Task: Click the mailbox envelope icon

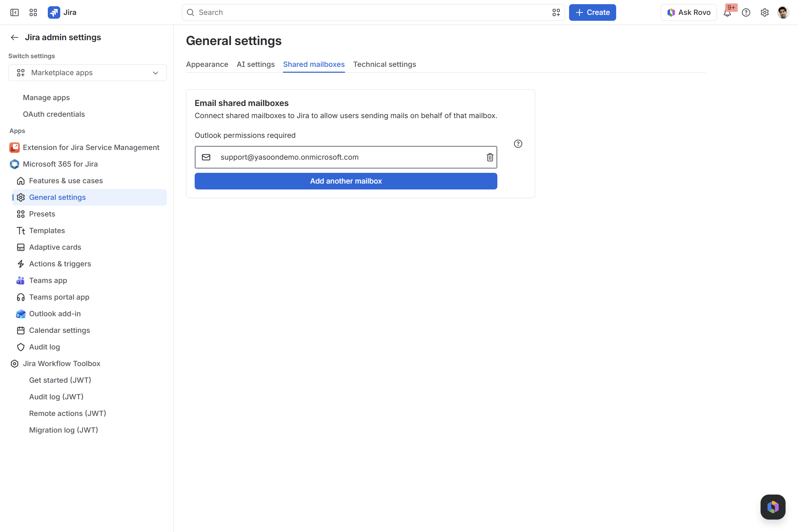Action: 206,157
